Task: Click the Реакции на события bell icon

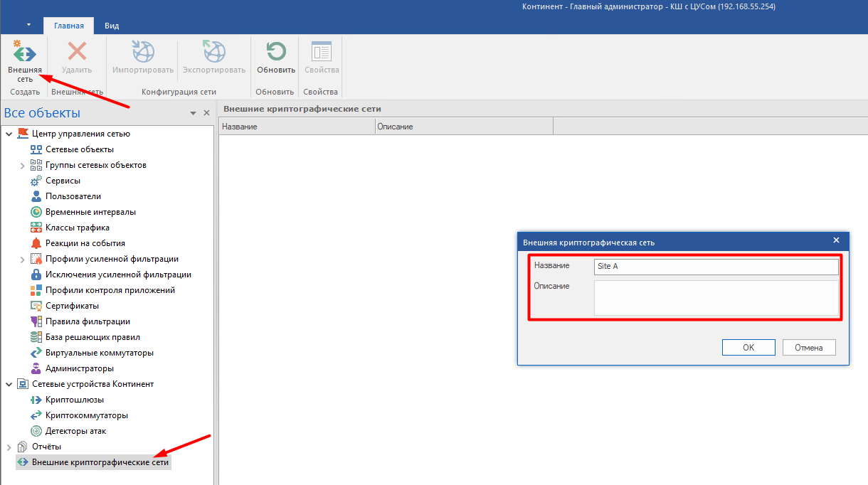Action: click(x=36, y=243)
